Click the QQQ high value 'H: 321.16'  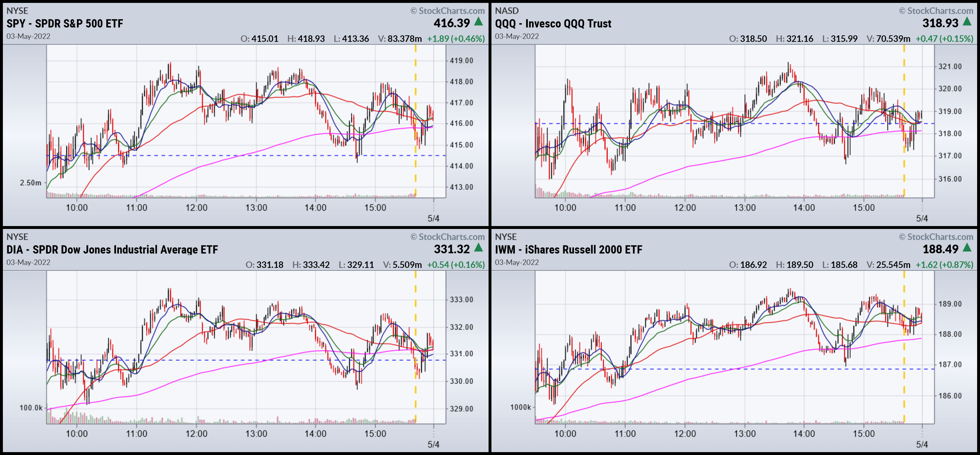(x=794, y=39)
